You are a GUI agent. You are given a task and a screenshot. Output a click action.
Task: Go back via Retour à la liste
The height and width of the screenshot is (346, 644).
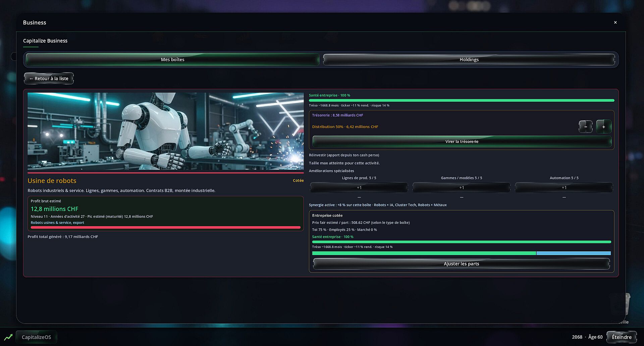click(49, 79)
